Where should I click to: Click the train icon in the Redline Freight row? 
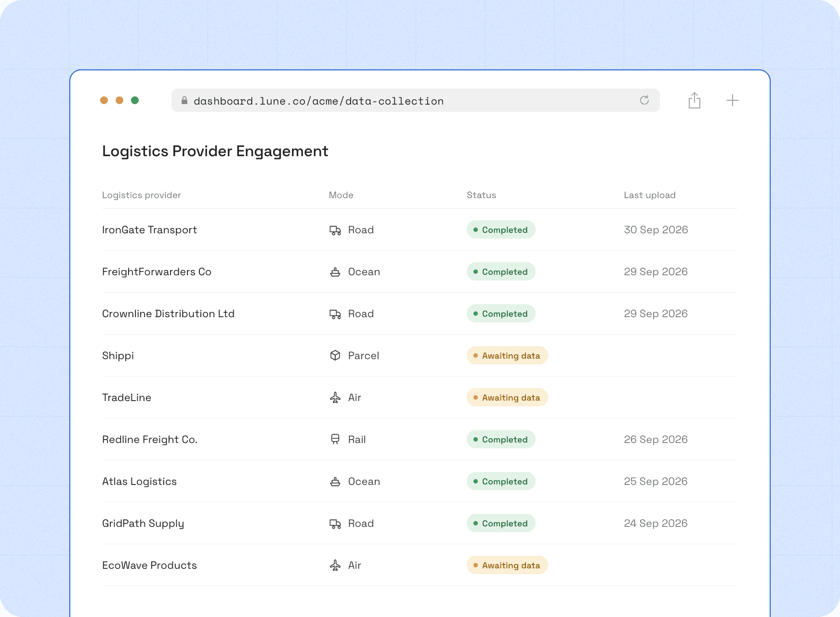(335, 440)
